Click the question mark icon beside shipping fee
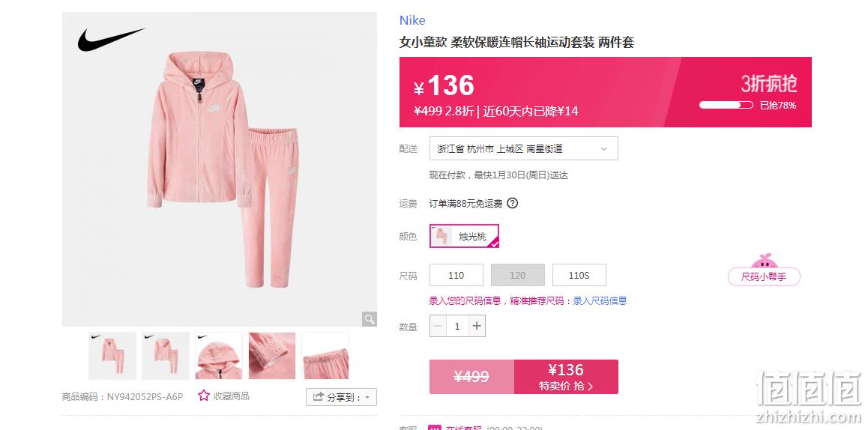This screenshot has height=430, width=868. pos(512,203)
